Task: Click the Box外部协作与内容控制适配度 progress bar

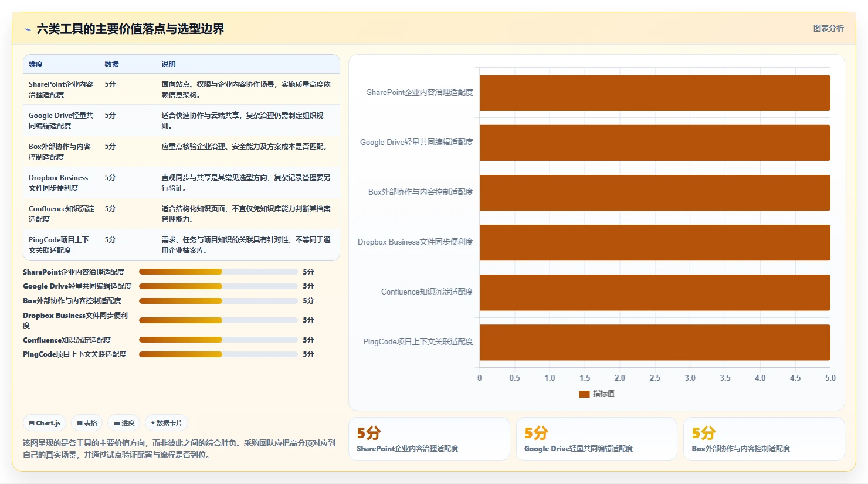Action: [x=218, y=301]
